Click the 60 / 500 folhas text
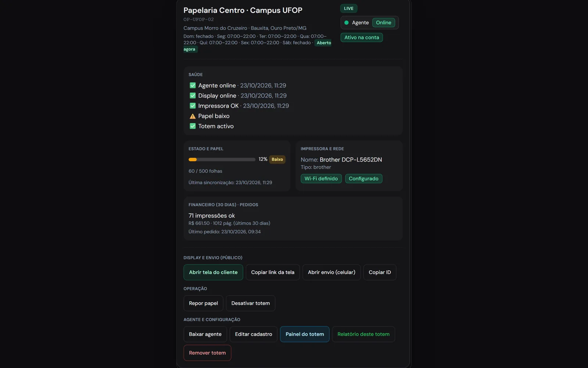 [x=205, y=171]
